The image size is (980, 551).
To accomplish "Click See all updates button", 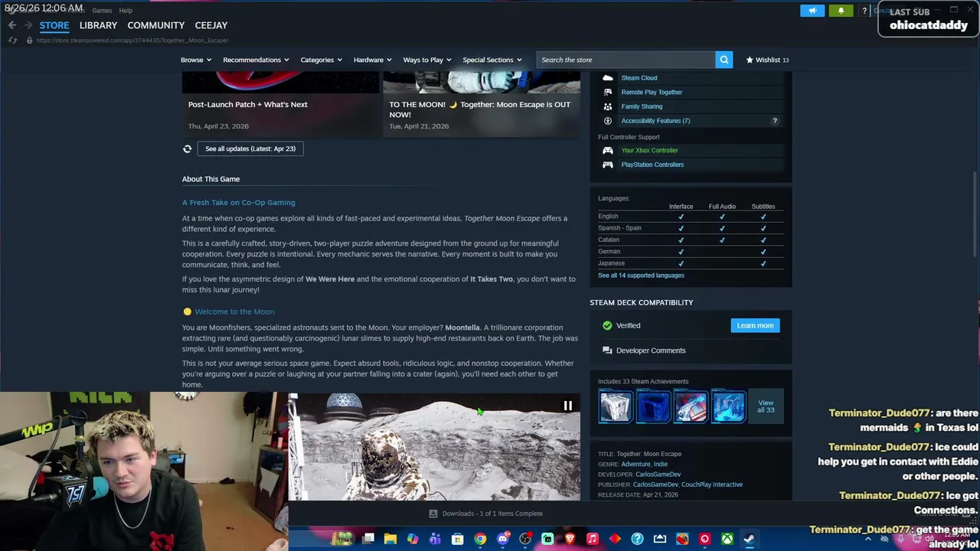I will 250,148.
